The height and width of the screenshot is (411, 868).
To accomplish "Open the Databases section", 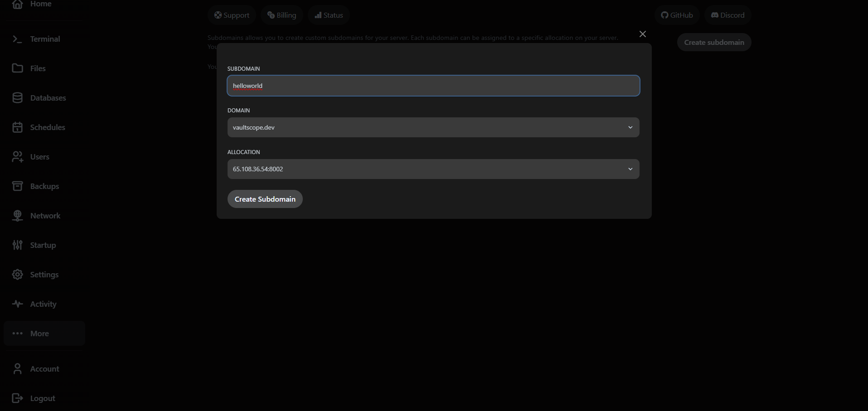I will pyautogui.click(x=48, y=98).
